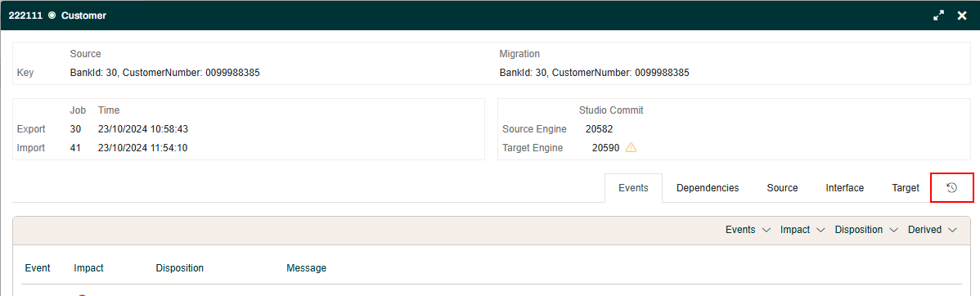The width and height of the screenshot is (980, 296).
Task: Click the Import row label
Action: 31,148
